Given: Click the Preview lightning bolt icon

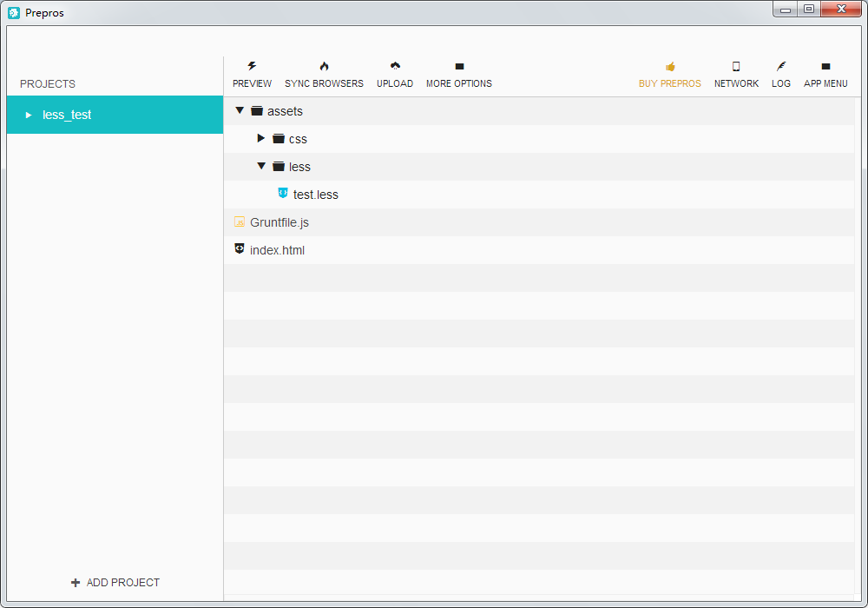Looking at the screenshot, I should click(x=252, y=67).
